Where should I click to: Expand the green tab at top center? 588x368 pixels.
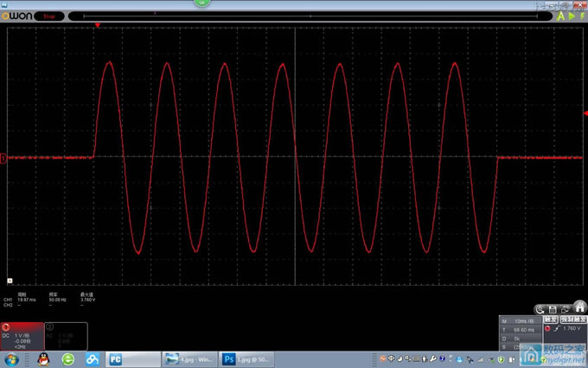[203, 3]
